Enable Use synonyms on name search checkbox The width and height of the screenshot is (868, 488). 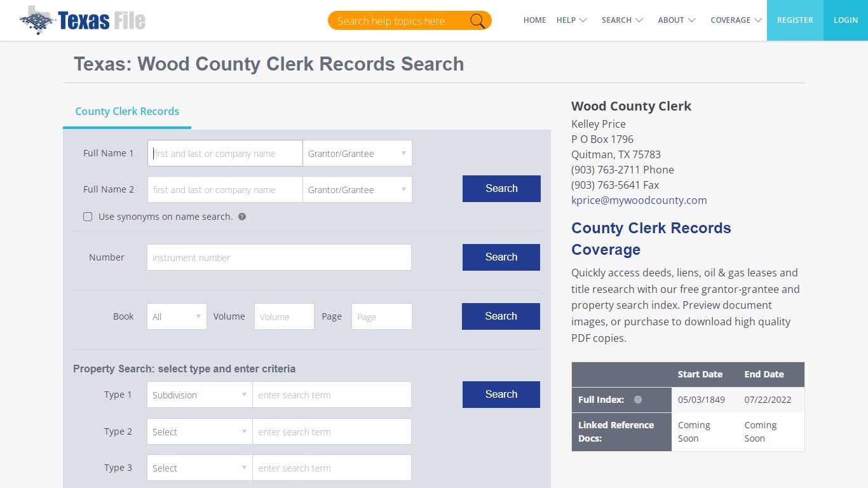(88, 217)
